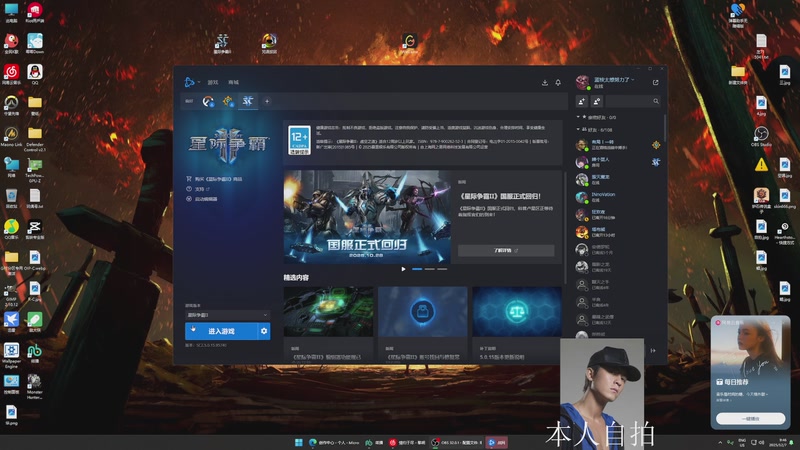The height and width of the screenshot is (450, 800).
Task: Select the StarCraft II game tab icon
Action: [x=247, y=101]
